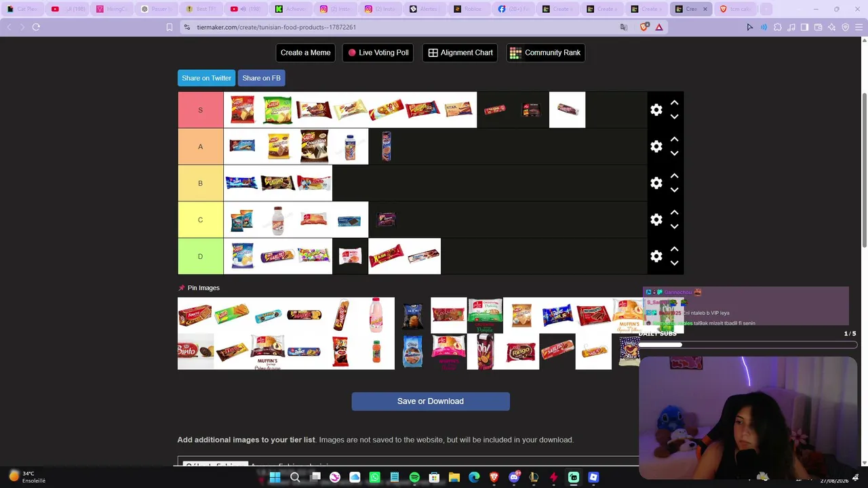Move the B tier row up

coord(674,176)
